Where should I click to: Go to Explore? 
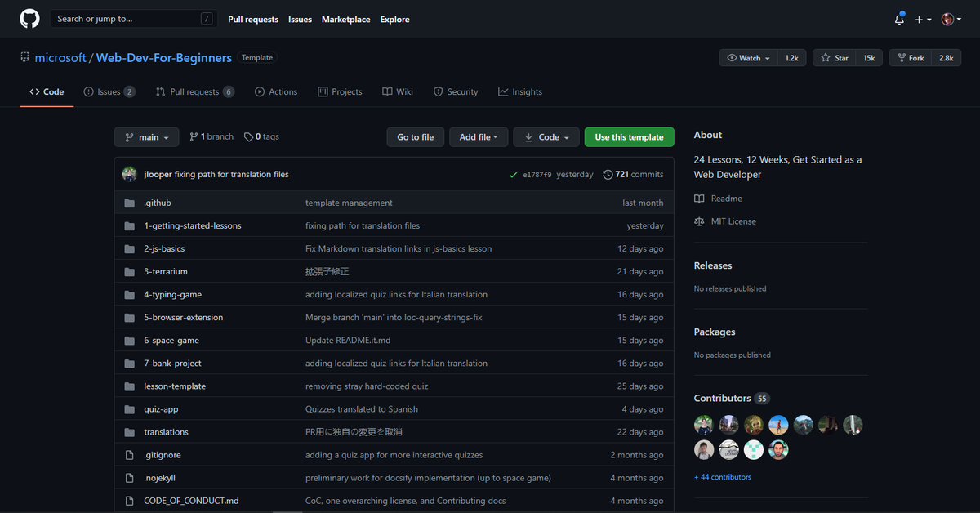[x=394, y=19]
